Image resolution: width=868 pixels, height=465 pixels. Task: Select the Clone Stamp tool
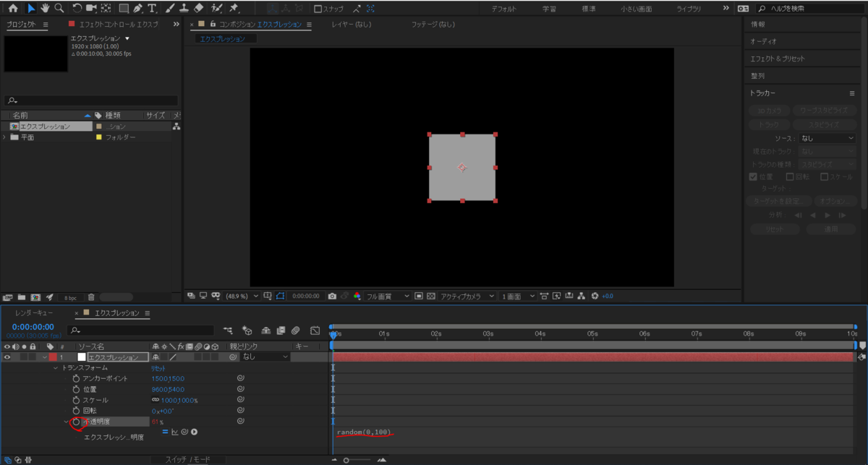pyautogui.click(x=184, y=9)
